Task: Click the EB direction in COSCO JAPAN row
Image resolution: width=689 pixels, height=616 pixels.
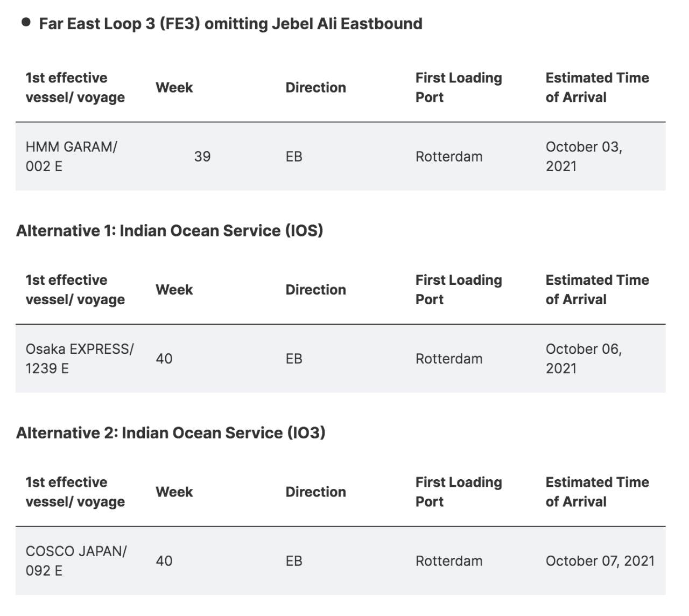Action: 294,561
